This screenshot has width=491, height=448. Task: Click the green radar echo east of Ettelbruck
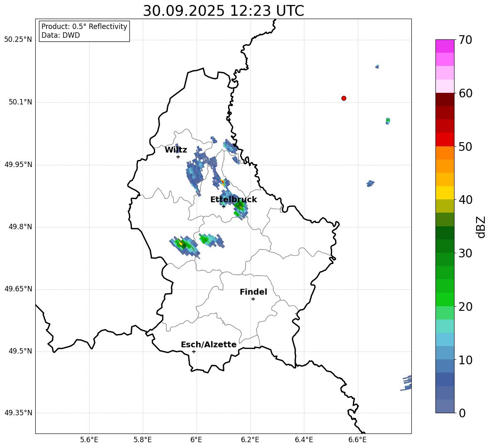(240, 208)
